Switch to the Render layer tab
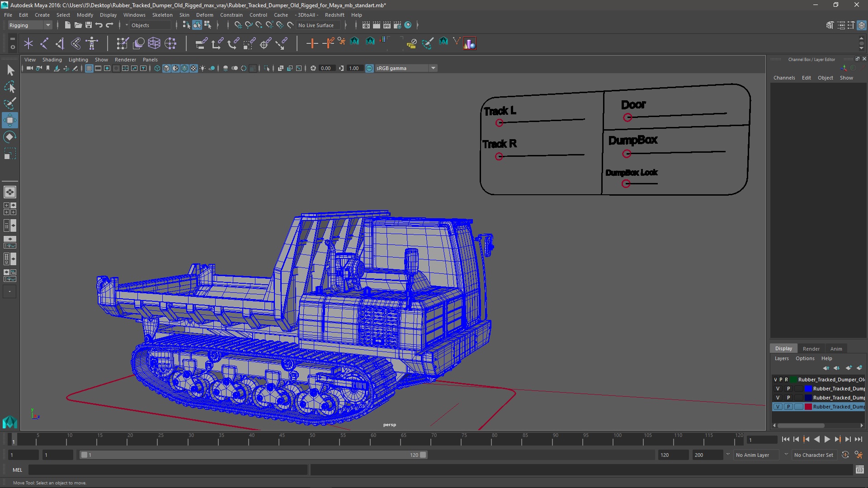This screenshot has width=868, height=488. click(811, 348)
